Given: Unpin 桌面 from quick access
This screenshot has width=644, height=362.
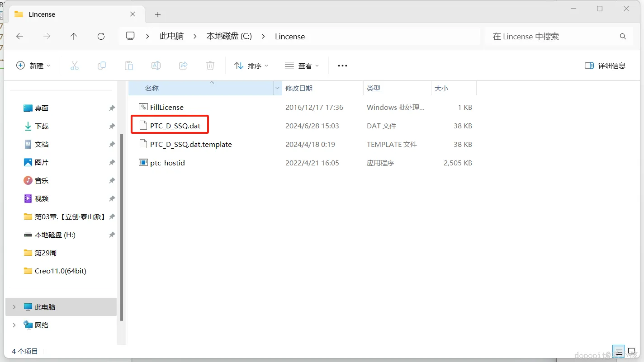Looking at the screenshot, I should [x=112, y=108].
